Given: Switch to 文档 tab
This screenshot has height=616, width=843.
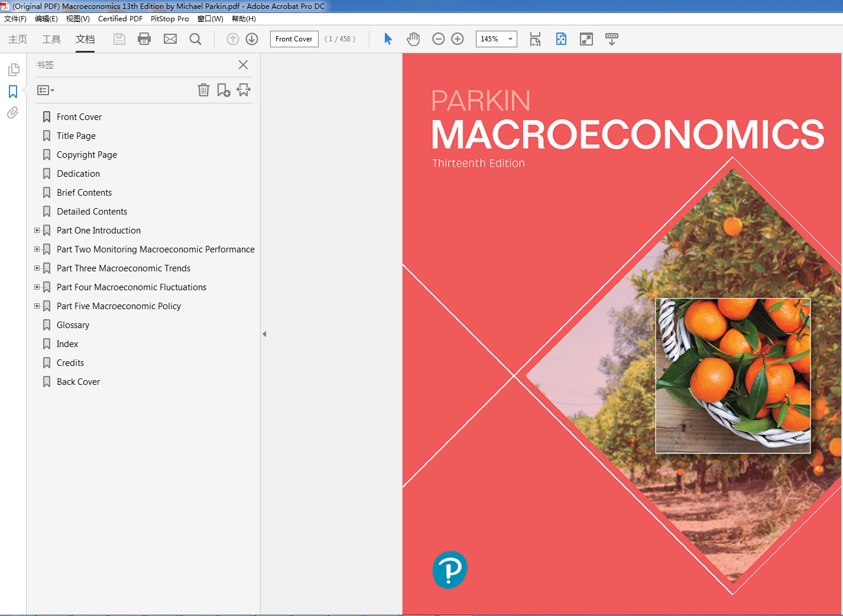Looking at the screenshot, I should point(85,39).
